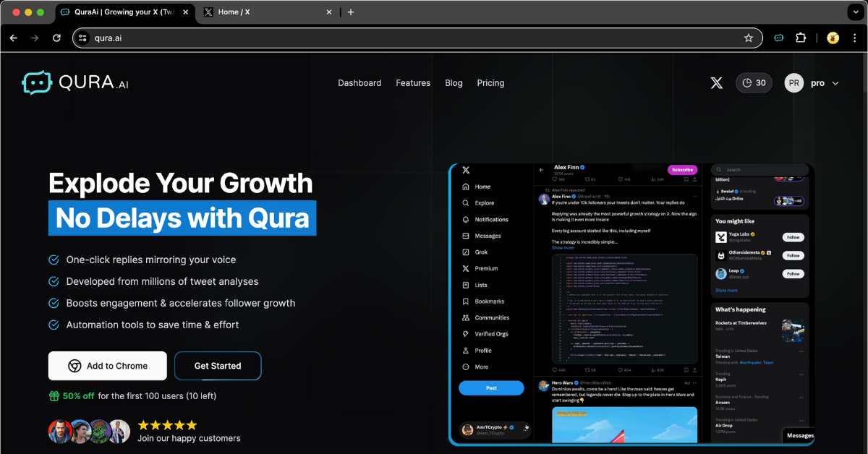Click "Show more" under You might like

click(726, 291)
